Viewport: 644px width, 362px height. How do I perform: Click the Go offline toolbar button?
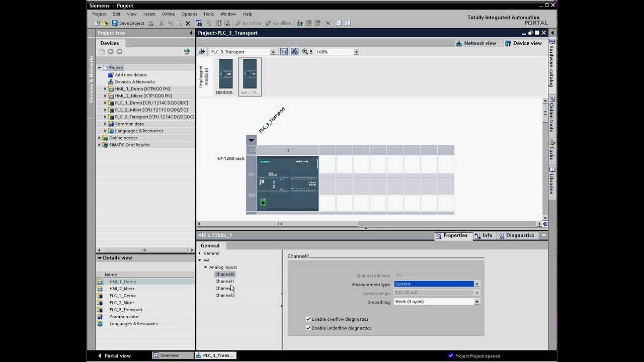point(279,23)
